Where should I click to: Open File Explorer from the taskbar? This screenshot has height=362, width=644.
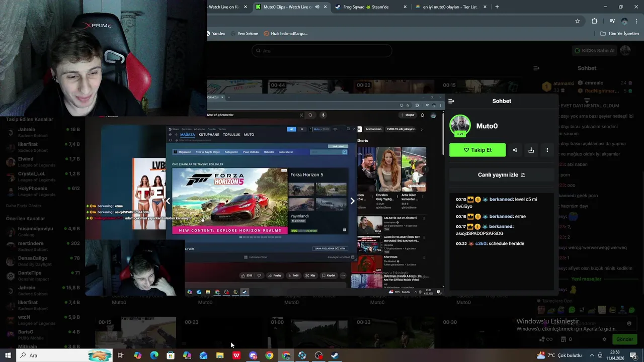tap(220, 355)
